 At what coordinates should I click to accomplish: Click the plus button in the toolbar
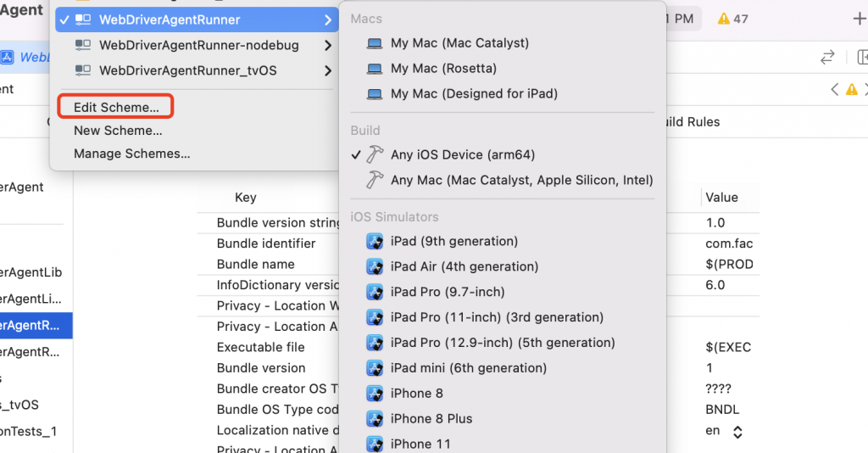pos(859,19)
